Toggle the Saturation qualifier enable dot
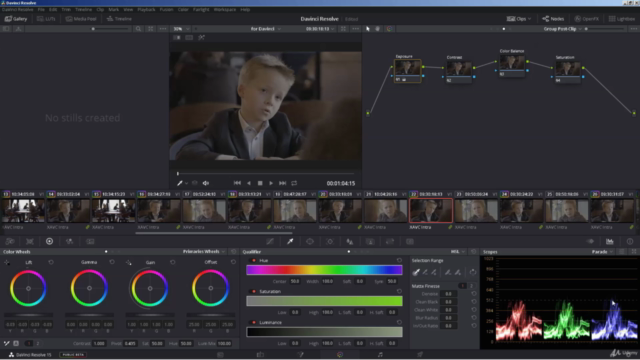The height and width of the screenshot is (360, 640). pyautogui.click(x=254, y=291)
